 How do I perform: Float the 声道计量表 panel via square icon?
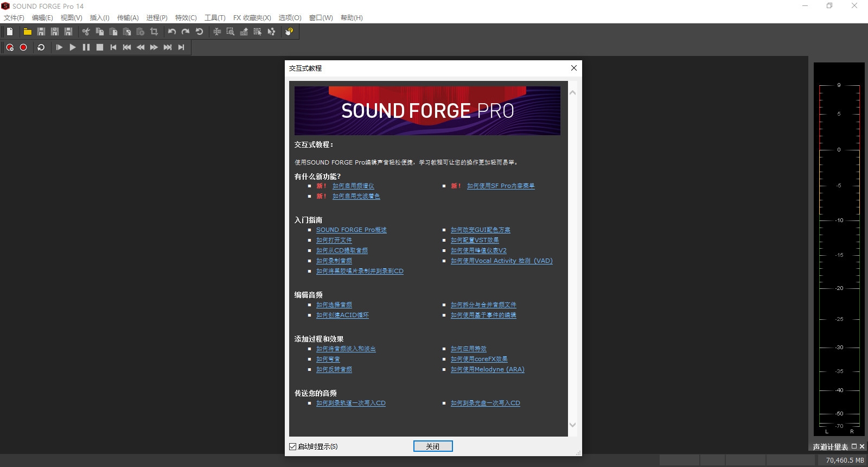click(x=854, y=446)
